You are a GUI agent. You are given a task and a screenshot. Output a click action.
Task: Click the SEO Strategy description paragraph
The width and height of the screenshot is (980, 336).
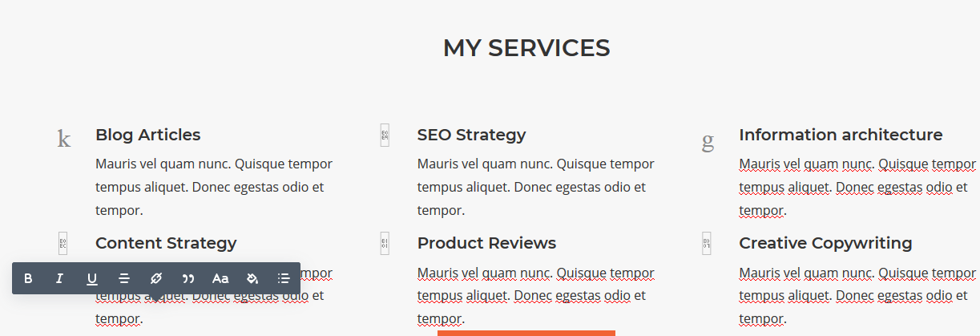coord(535,188)
